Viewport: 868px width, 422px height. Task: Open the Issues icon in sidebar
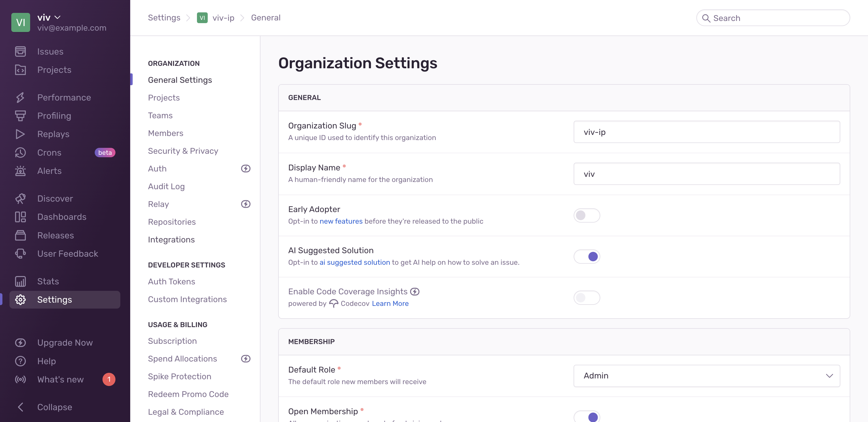point(20,52)
